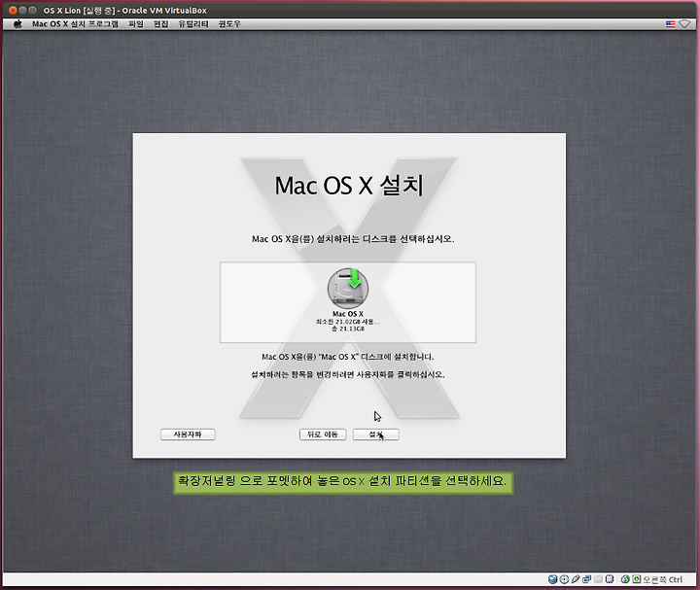Click the network adapters status icon
Screen dimensions: 700x590
point(586,579)
